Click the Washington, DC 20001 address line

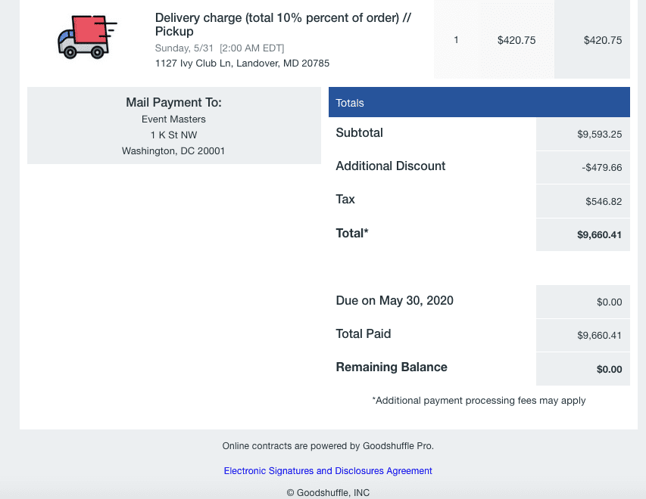click(173, 151)
